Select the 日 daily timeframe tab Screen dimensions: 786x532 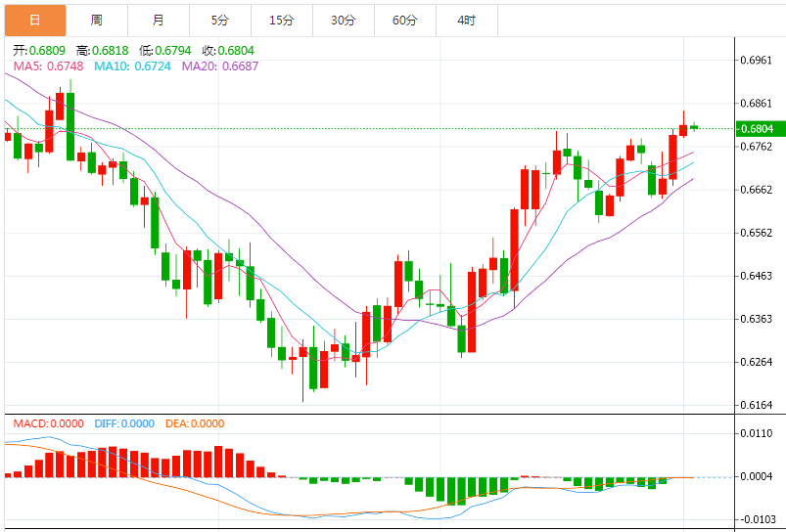tap(35, 21)
